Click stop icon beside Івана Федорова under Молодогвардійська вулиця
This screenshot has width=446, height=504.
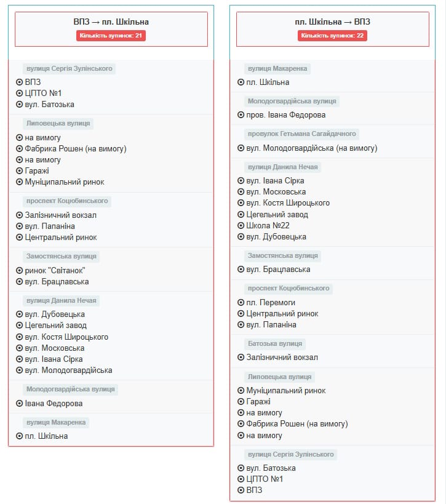(20, 404)
